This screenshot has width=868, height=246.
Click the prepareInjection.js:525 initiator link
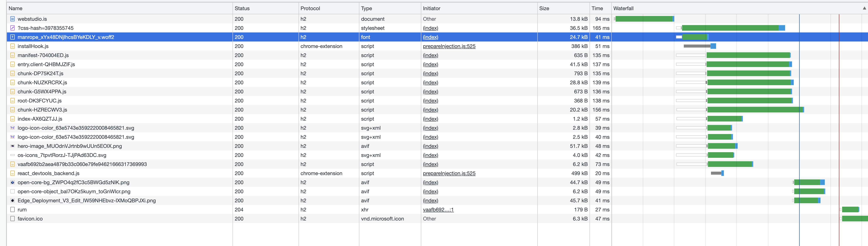tap(449, 46)
